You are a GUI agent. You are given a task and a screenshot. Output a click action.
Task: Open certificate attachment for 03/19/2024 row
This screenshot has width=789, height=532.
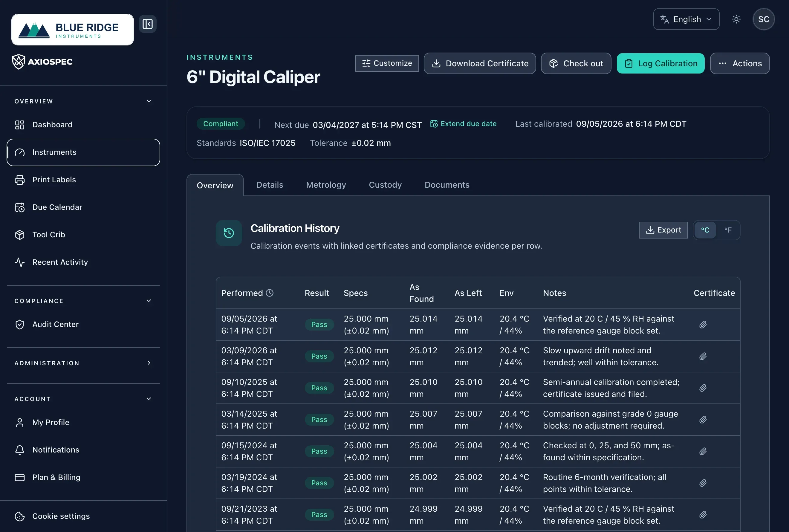pyautogui.click(x=703, y=483)
